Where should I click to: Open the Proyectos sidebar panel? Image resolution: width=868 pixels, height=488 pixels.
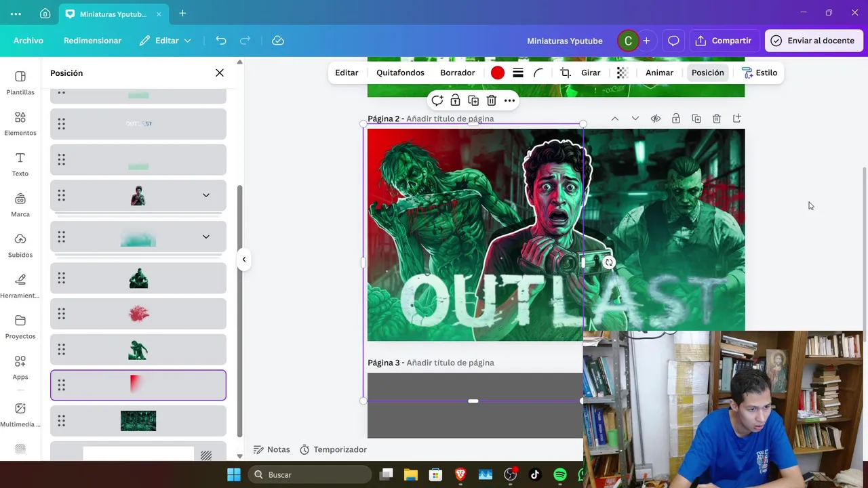click(20, 327)
